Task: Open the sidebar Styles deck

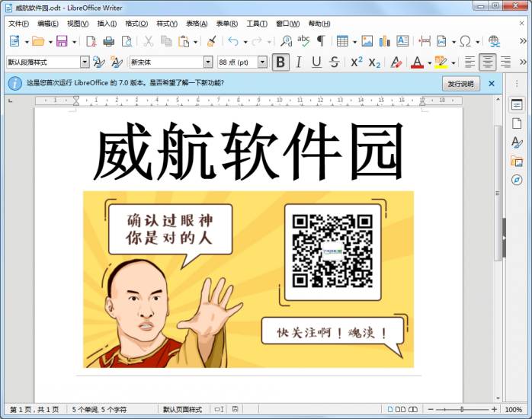Action: coord(517,142)
